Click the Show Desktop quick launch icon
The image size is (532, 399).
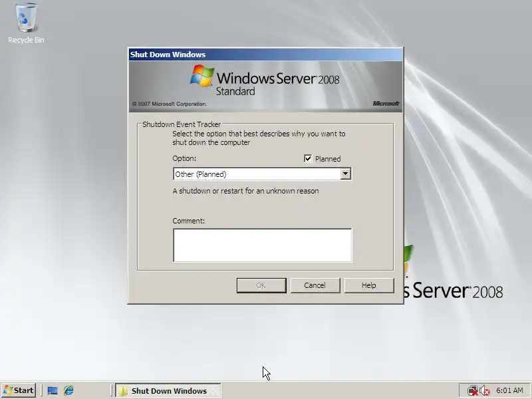click(x=53, y=390)
